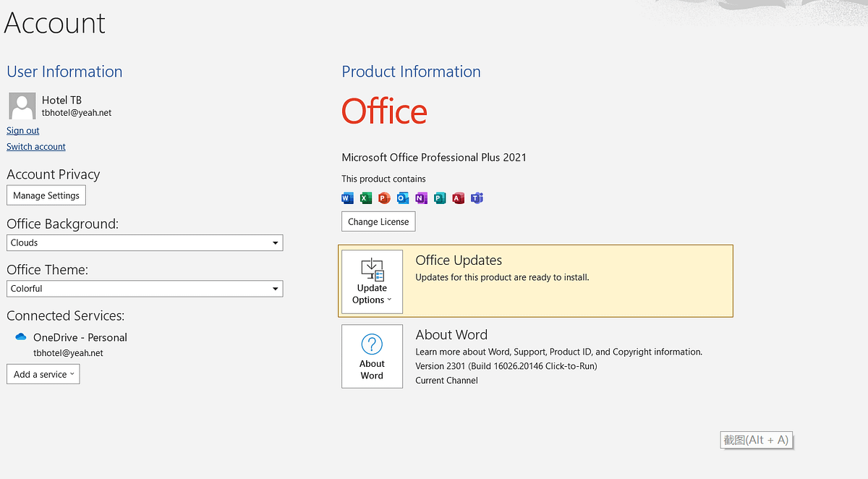
Task: Select the Publisher icon in the product row
Action: (439, 198)
